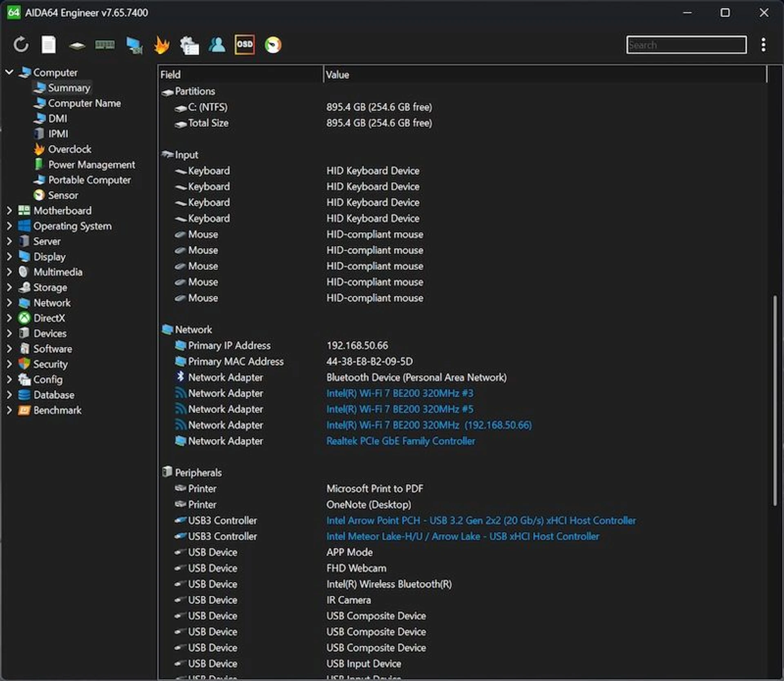Toggle the OSD panel icon
The height and width of the screenshot is (681, 784).
click(x=245, y=45)
